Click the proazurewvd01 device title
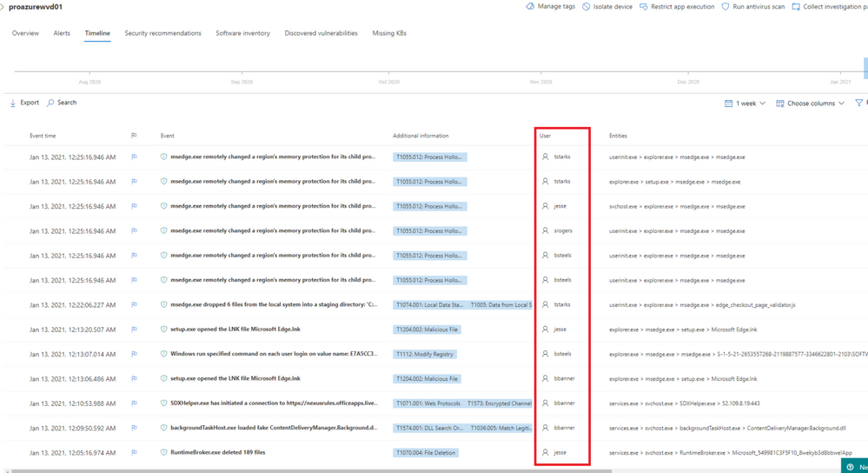The width and height of the screenshot is (868, 473). point(36,7)
